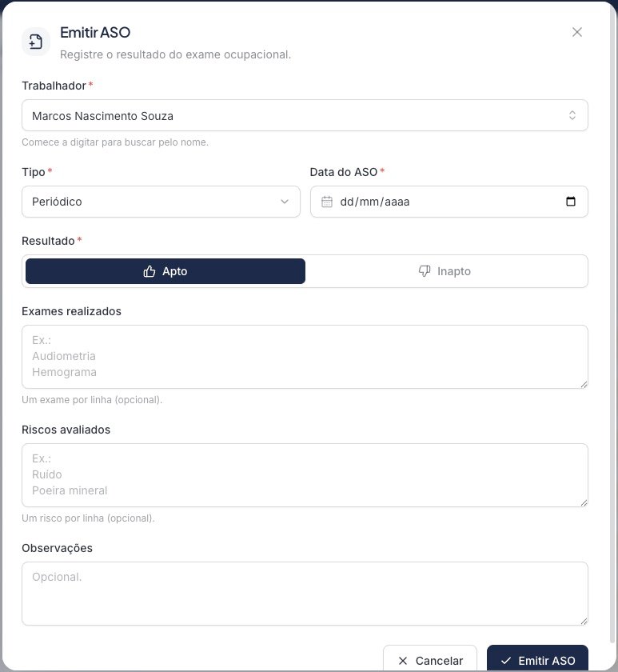Image resolution: width=618 pixels, height=672 pixels.
Task: Click the thumbs-up icon on Apto
Action: pyautogui.click(x=149, y=271)
